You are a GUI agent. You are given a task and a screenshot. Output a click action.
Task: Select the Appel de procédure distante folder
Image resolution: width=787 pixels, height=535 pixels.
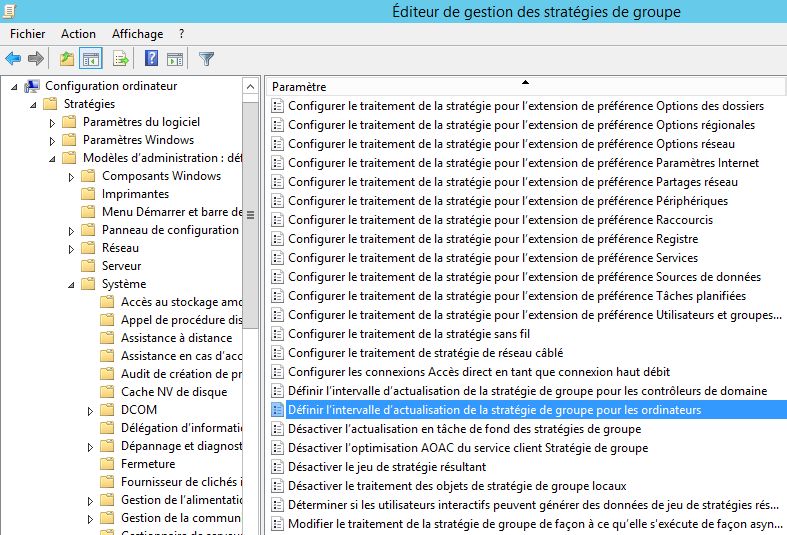181,320
